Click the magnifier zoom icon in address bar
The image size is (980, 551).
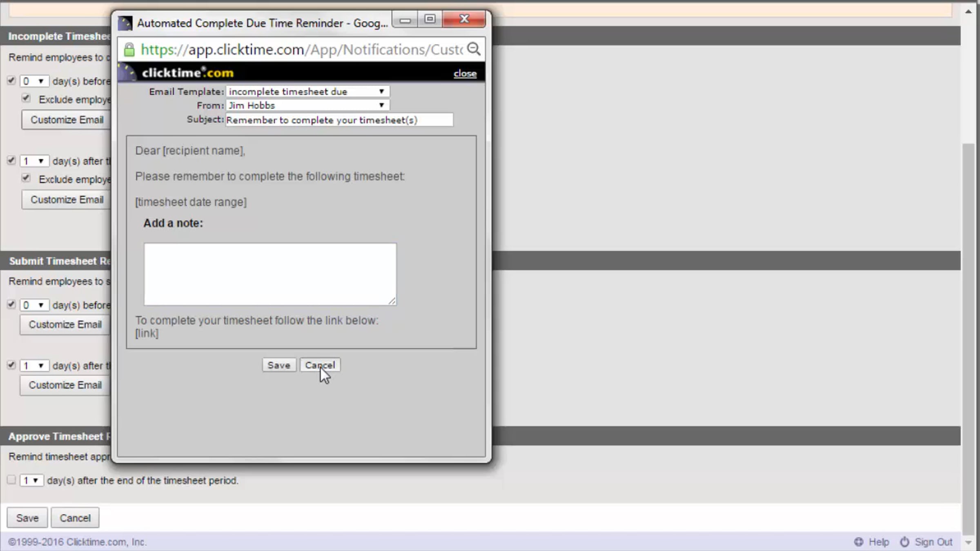point(474,49)
